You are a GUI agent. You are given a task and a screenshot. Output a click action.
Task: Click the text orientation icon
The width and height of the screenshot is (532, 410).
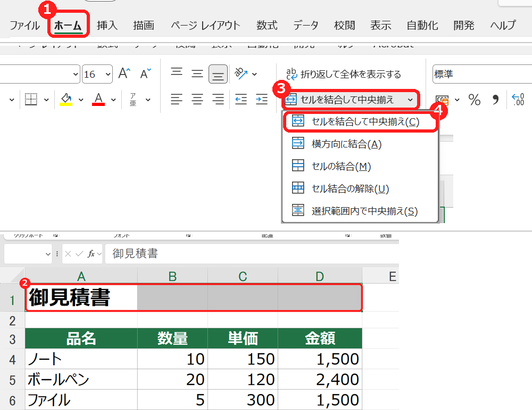pyautogui.click(x=241, y=73)
